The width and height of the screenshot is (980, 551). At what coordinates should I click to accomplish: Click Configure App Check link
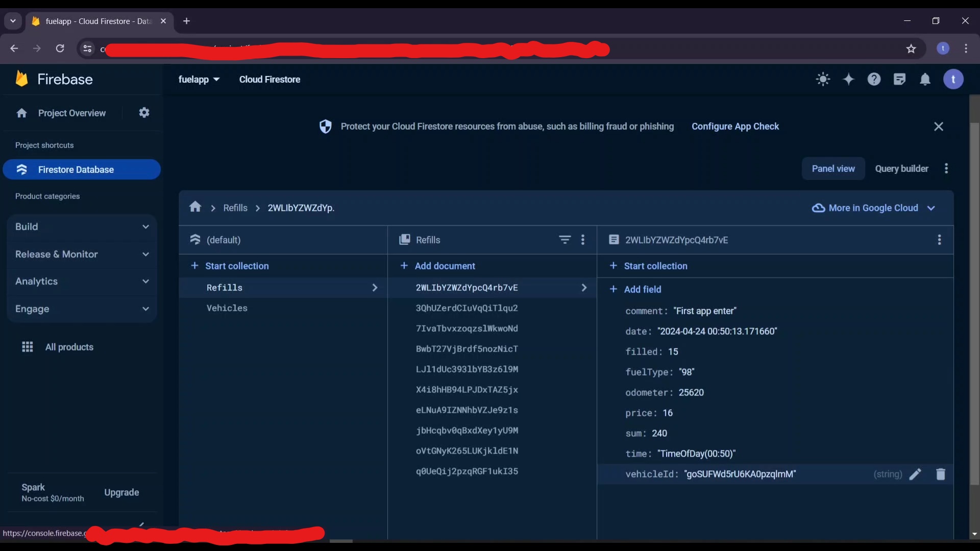tap(735, 126)
